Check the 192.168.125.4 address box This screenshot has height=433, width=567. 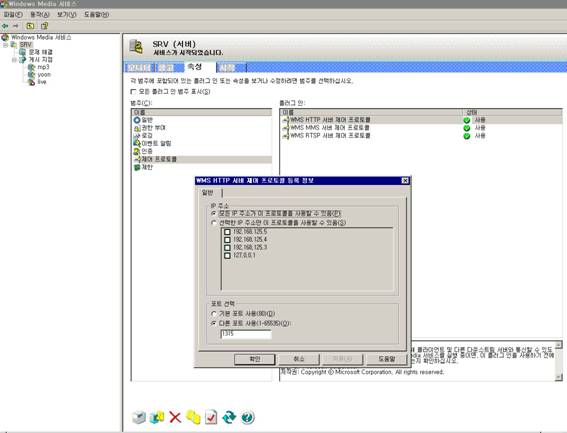pyautogui.click(x=227, y=239)
